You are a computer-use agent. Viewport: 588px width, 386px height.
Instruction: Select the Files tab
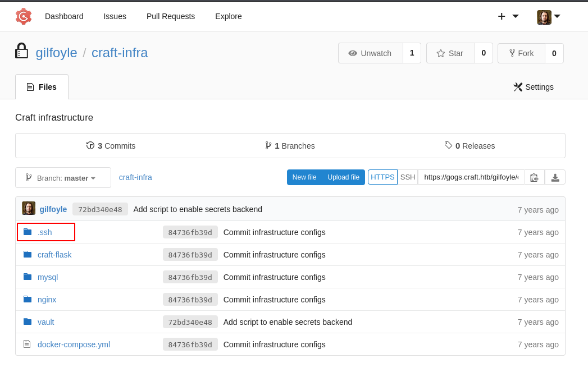42,87
